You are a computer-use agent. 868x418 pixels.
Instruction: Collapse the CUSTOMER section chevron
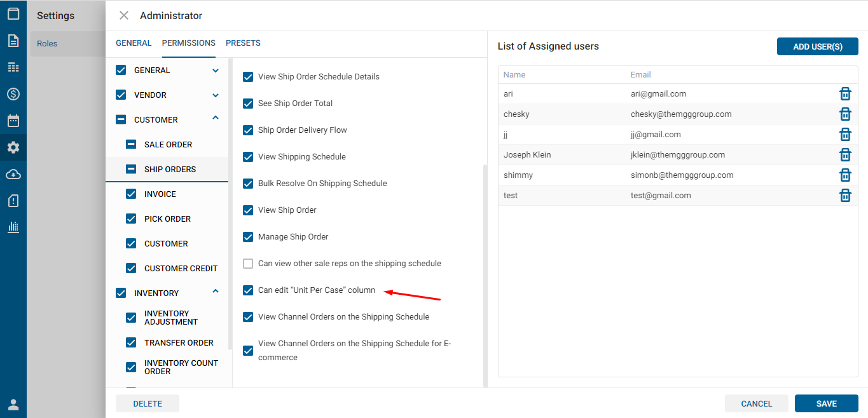(216, 118)
